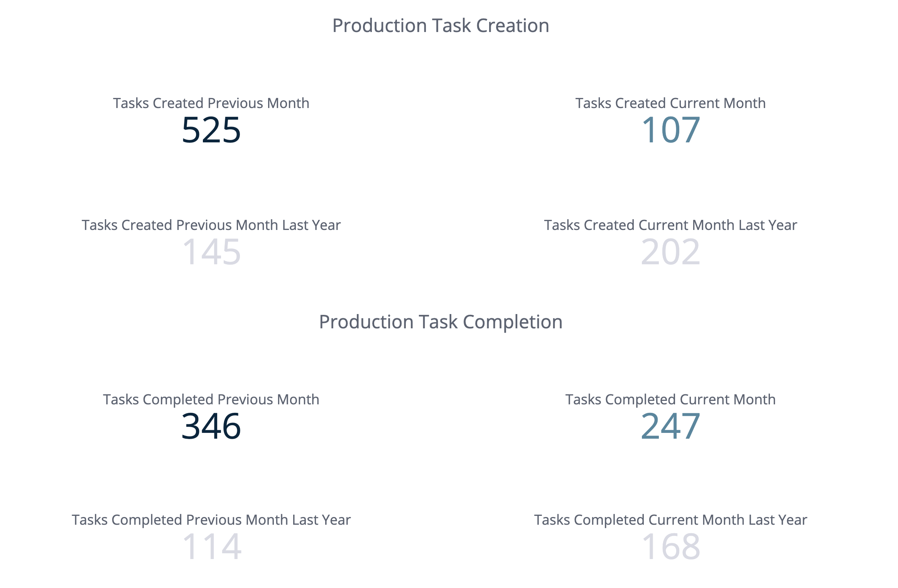The image size is (898, 588).
Task: Click the Tasks Created Current Month label
Action: [x=670, y=103]
